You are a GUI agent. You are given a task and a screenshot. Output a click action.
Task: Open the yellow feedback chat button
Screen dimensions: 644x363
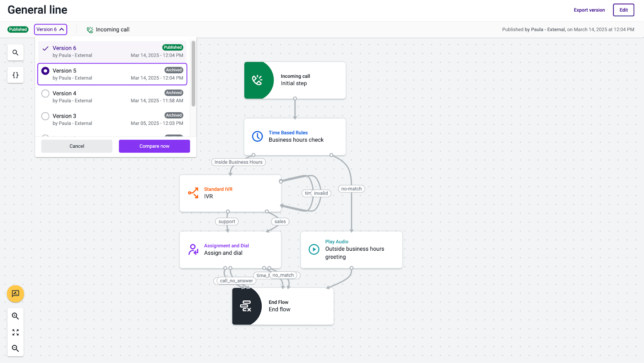[15, 294]
